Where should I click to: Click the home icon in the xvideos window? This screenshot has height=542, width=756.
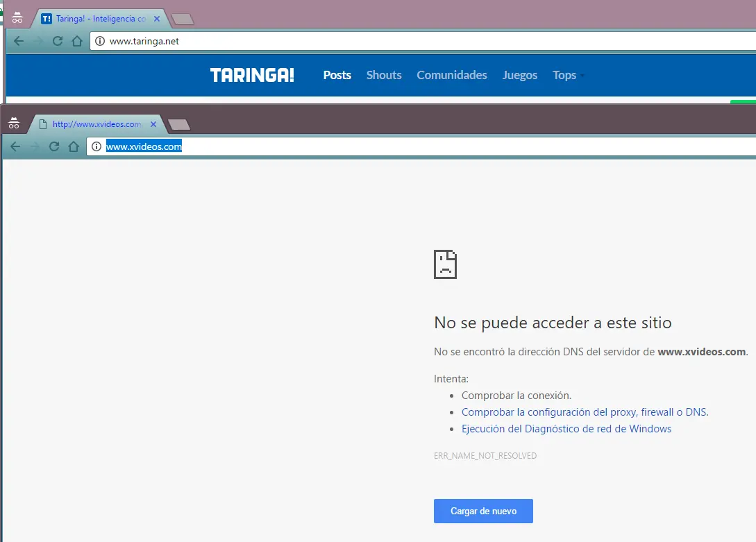coord(74,146)
